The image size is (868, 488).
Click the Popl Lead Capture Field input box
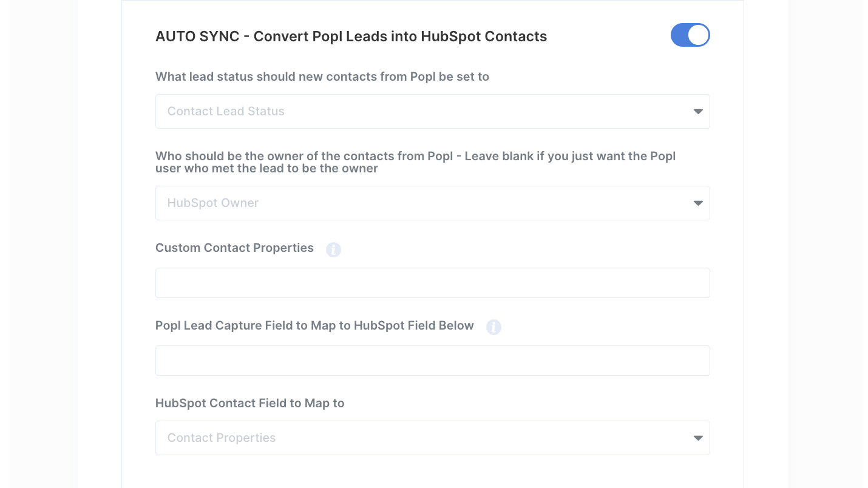click(432, 360)
